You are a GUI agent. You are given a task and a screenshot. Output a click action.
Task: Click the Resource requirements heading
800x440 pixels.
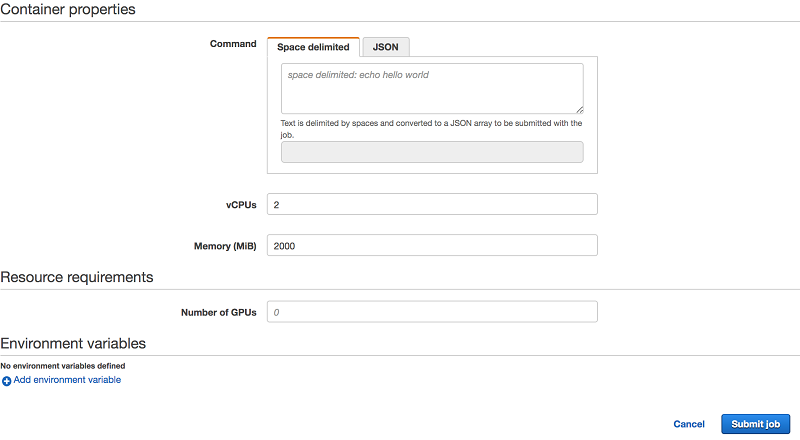pyautogui.click(x=77, y=277)
